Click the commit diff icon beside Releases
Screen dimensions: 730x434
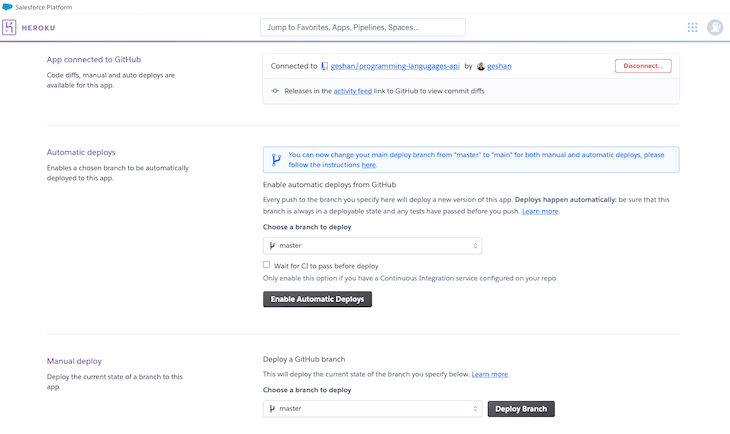click(x=275, y=91)
